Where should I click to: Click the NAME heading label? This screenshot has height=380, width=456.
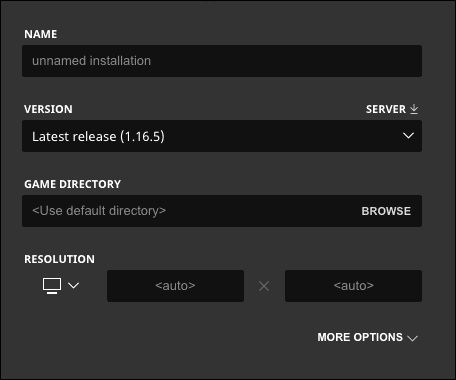pyautogui.click(x=41, y=34)
